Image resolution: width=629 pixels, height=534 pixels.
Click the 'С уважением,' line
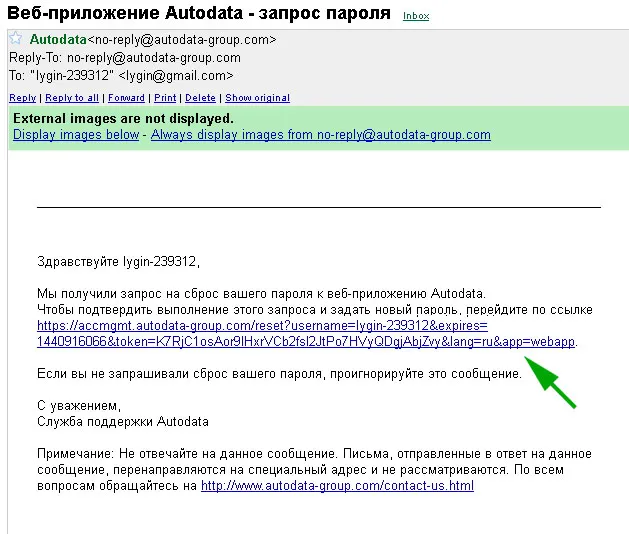pyautogui.click(x=79, y=406)
